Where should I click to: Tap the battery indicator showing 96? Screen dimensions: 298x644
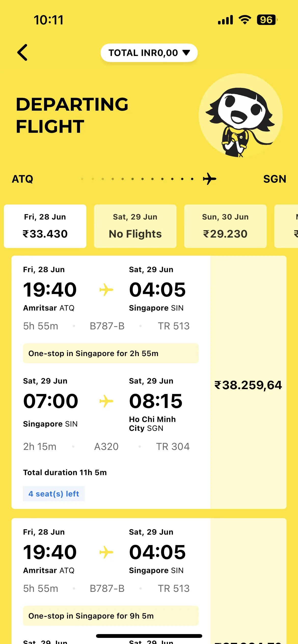coord(267,20)
